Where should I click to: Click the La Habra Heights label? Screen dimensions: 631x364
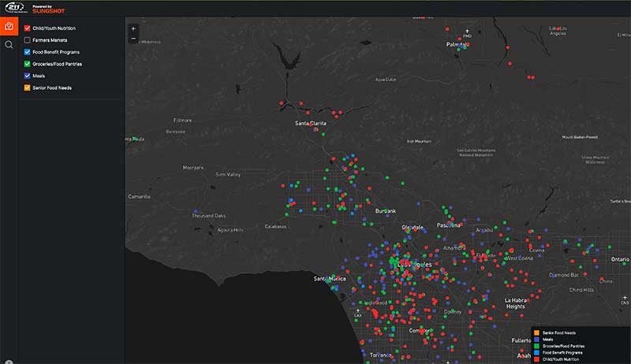[x=516, y=303]
